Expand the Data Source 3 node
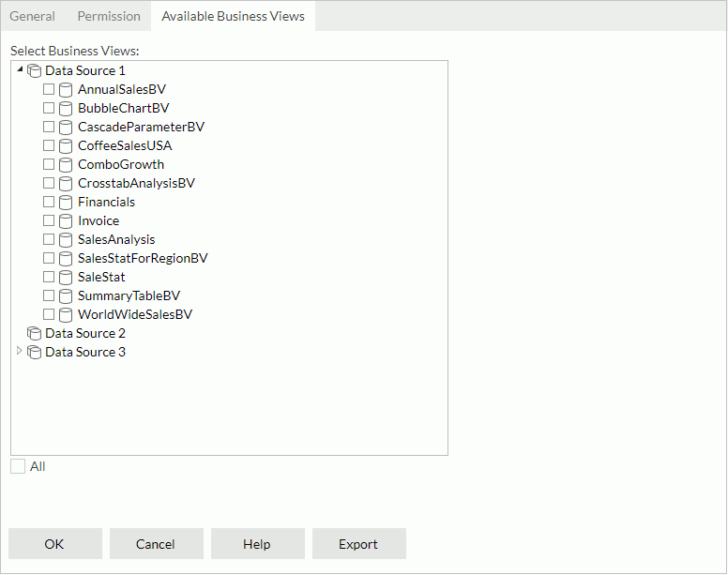Image resolution: width=728 pixels, height=575 pixels. click(x=20, y=351)
